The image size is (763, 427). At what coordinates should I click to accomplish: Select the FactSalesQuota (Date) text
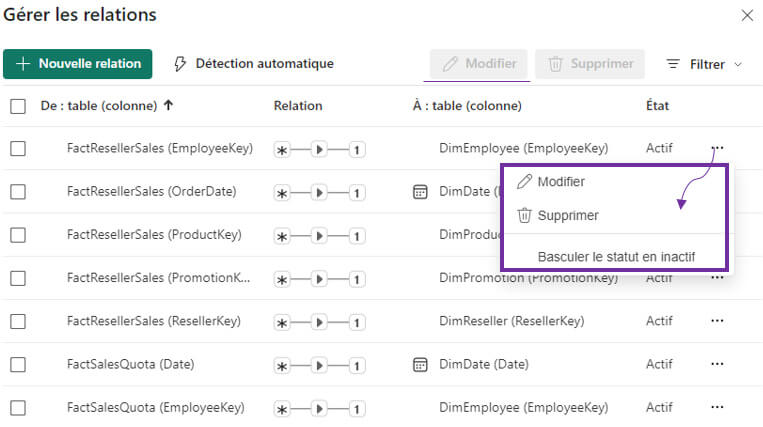[130, 364]
